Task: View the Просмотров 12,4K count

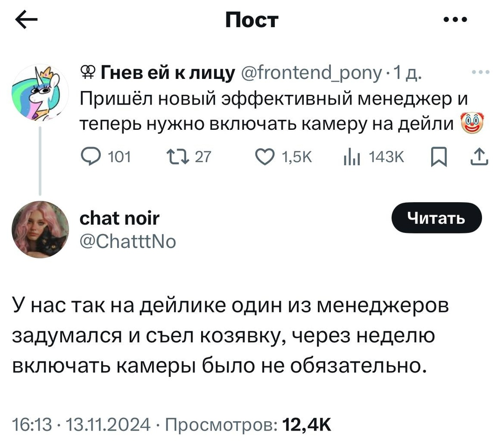Action: [248, 424]
